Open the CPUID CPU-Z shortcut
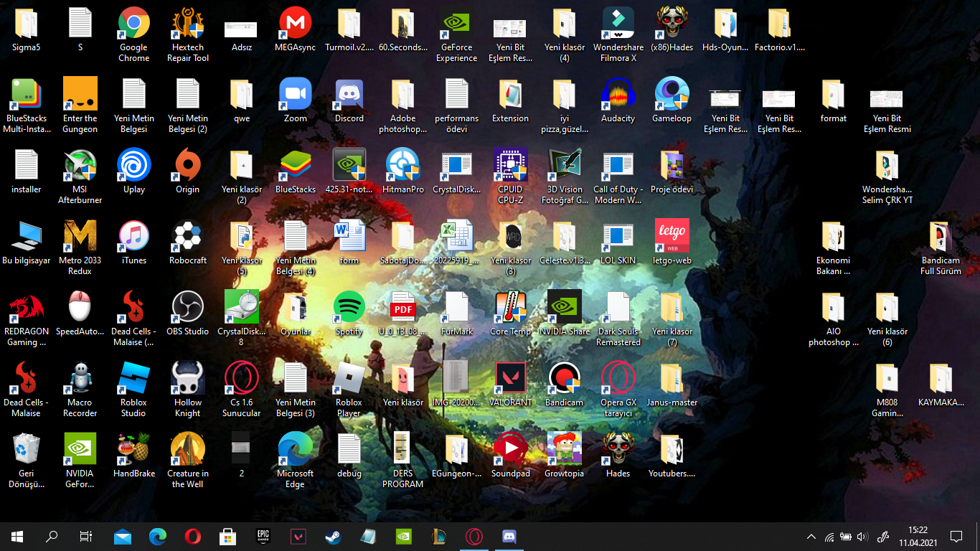This screenshot has height=551, width=980. [x=511, y=176]
